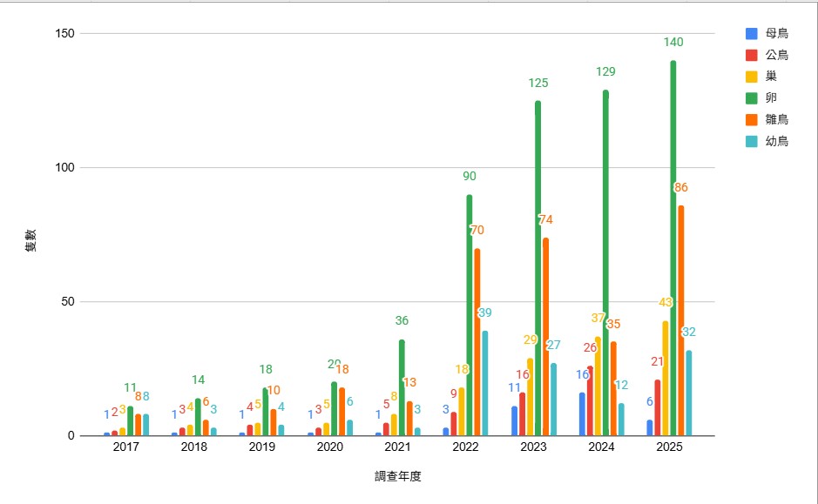Click the vertical axis title 隻數

coord(30,240)
